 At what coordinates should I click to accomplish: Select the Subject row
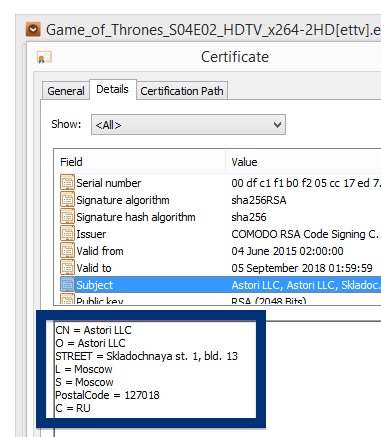tap(218, 285)
